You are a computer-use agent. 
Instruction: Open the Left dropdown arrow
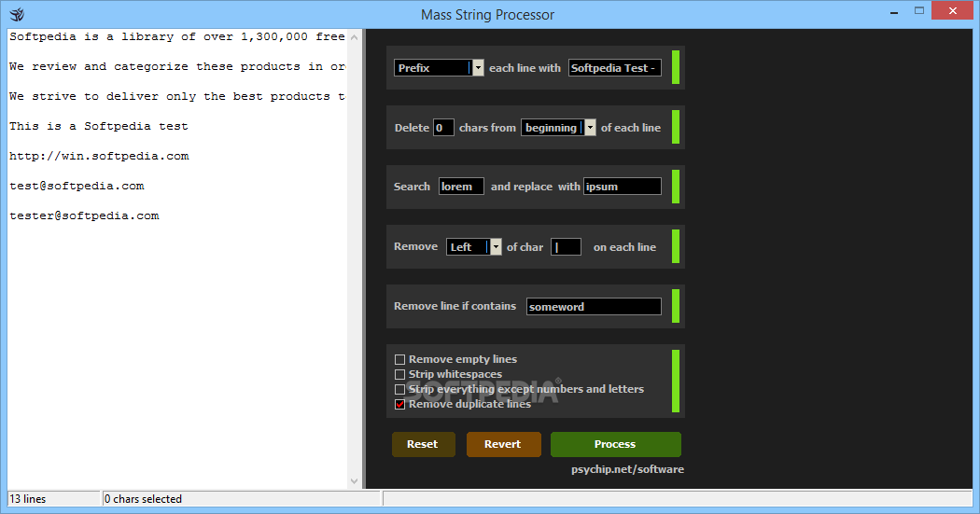[496, 246]
